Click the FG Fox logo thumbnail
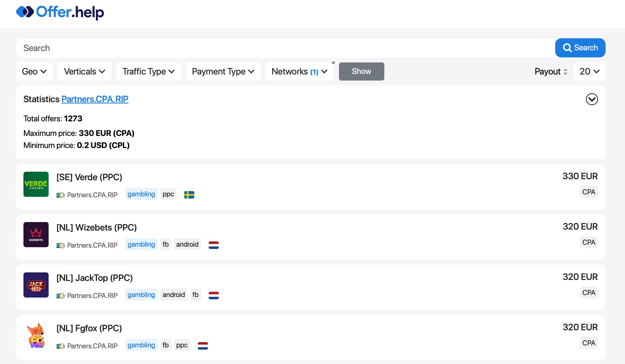 point(36,335)
